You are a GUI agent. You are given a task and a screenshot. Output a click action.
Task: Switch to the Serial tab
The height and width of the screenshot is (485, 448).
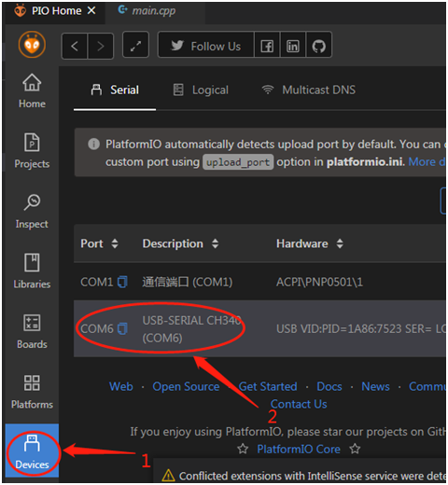(115, 90)
